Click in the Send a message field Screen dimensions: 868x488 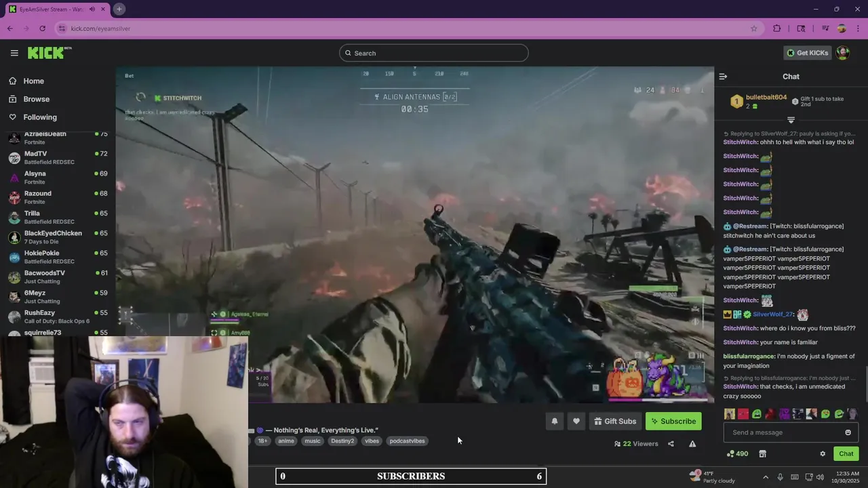tap(783, 432)
